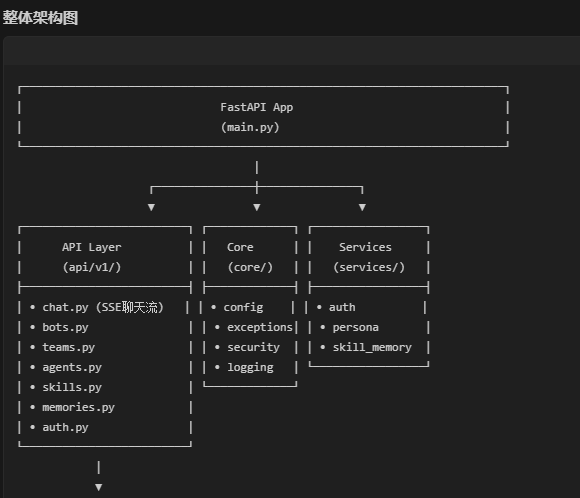The width and height of the screenshot is (580, 498).
Task: Click the Services box title
Action: (365, 247)
